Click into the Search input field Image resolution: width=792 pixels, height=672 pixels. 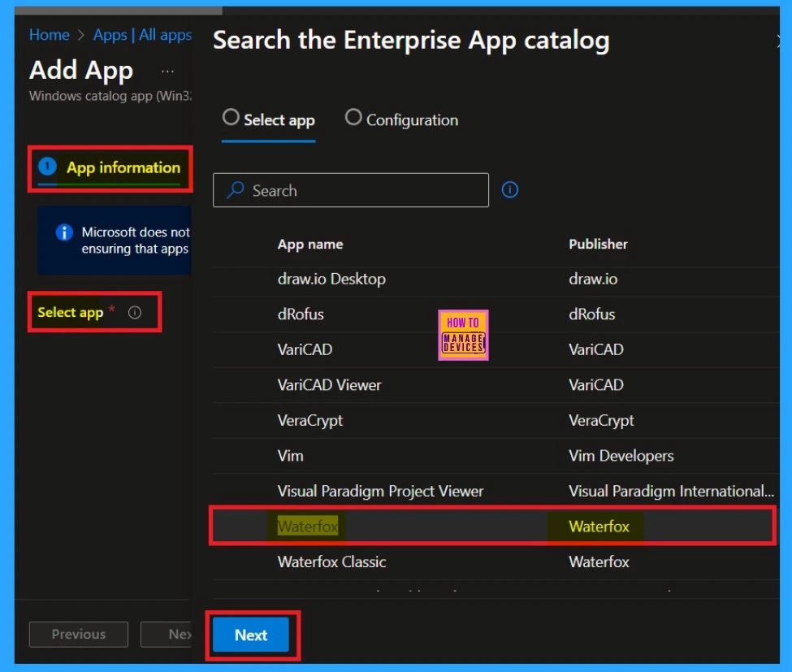click(351, 190)
